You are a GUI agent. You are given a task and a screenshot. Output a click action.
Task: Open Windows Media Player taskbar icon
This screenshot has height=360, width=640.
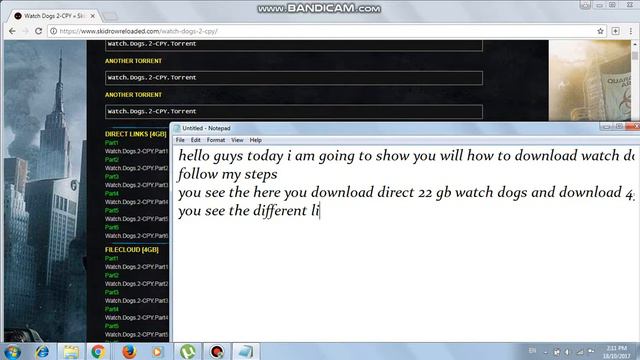[x=157, y=351]
